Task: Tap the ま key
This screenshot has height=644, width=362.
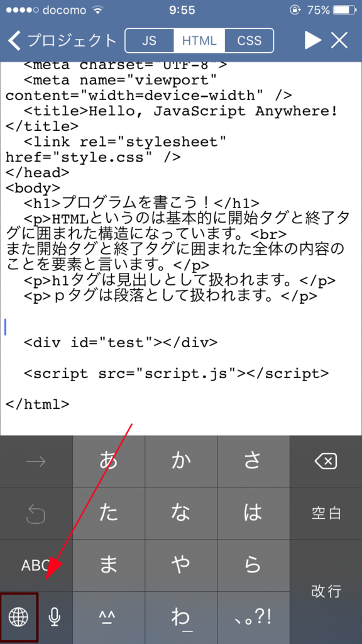Action: 108,565
